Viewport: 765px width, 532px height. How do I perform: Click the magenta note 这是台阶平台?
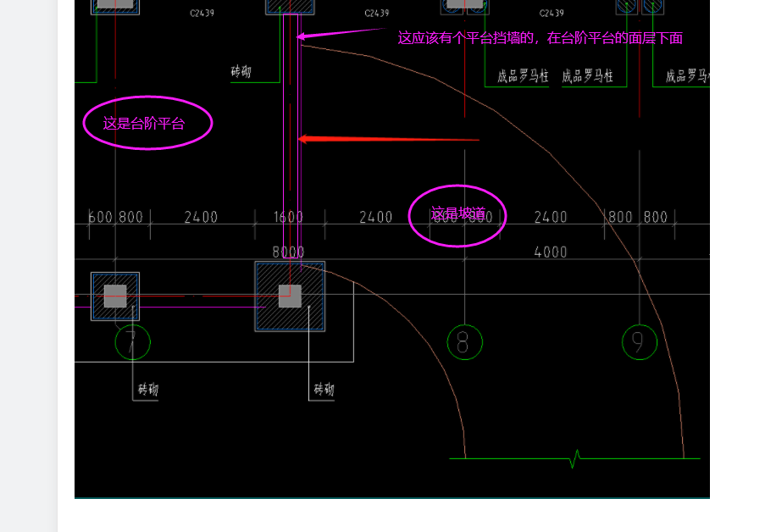[x=144, y=124]
